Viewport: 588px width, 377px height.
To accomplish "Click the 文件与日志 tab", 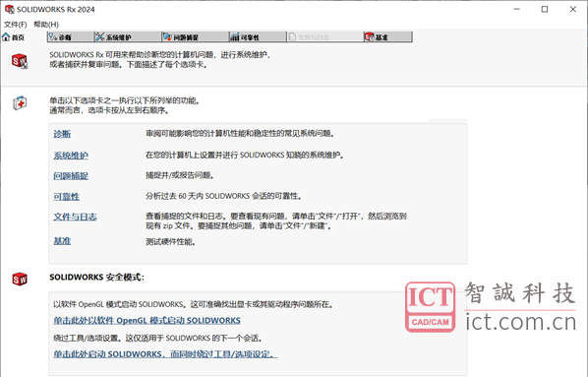I will tap(324, 36).
